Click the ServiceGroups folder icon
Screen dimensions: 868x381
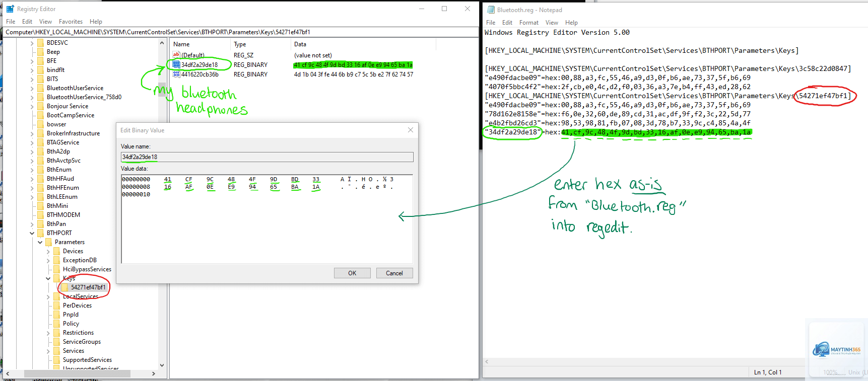[56, 342]
